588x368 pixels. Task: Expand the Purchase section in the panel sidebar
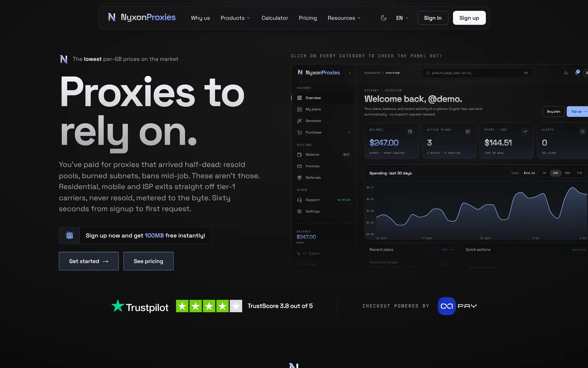(x=324, y=132)
